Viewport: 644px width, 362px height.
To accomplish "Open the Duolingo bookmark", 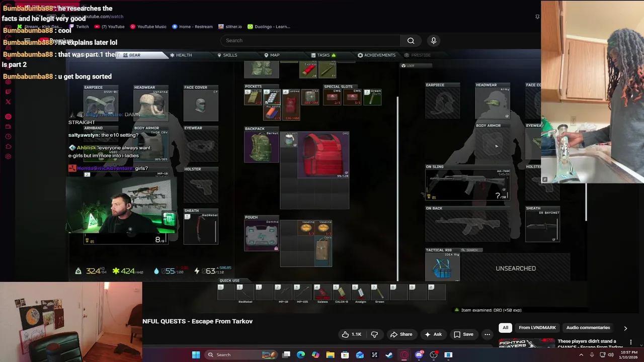I will (x=269, y=27).
